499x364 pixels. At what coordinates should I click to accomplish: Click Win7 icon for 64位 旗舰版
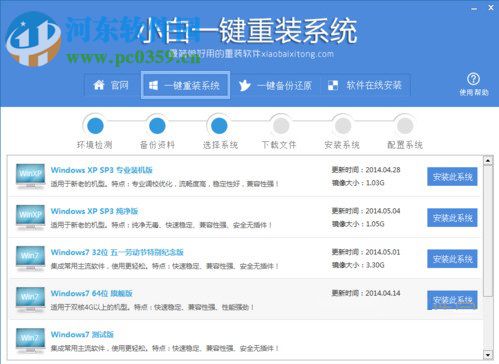30,300
